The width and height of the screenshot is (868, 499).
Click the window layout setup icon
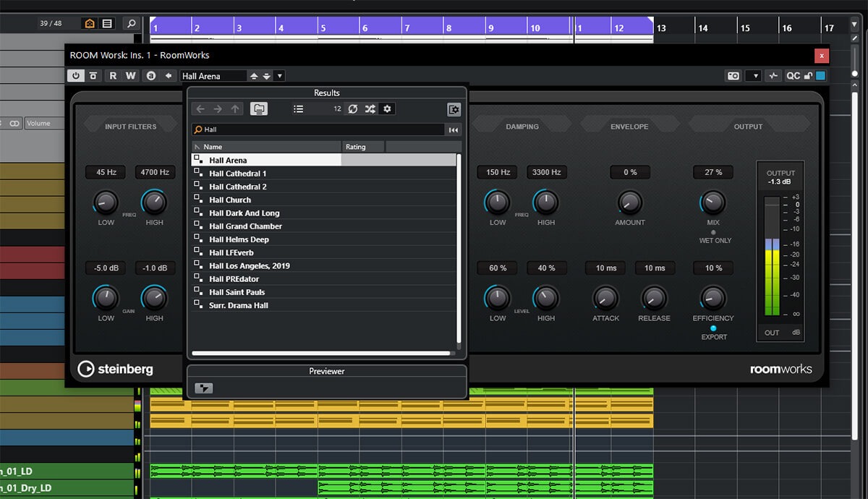[x=454, y=110]
